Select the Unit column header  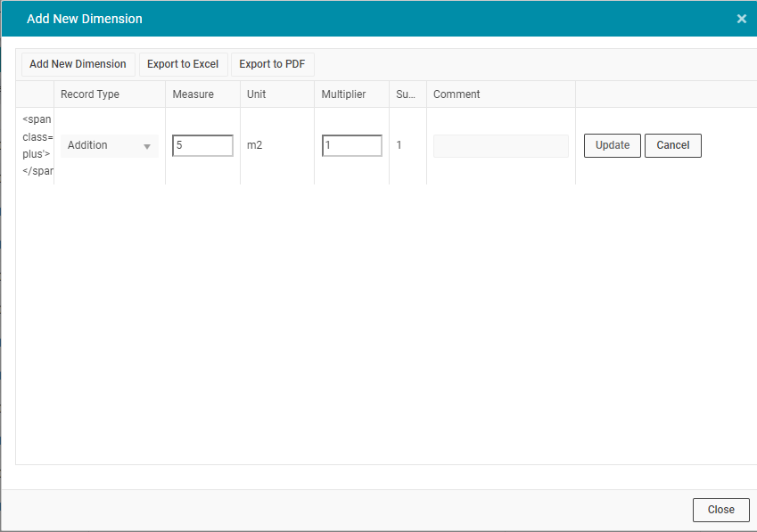[257, 94]
